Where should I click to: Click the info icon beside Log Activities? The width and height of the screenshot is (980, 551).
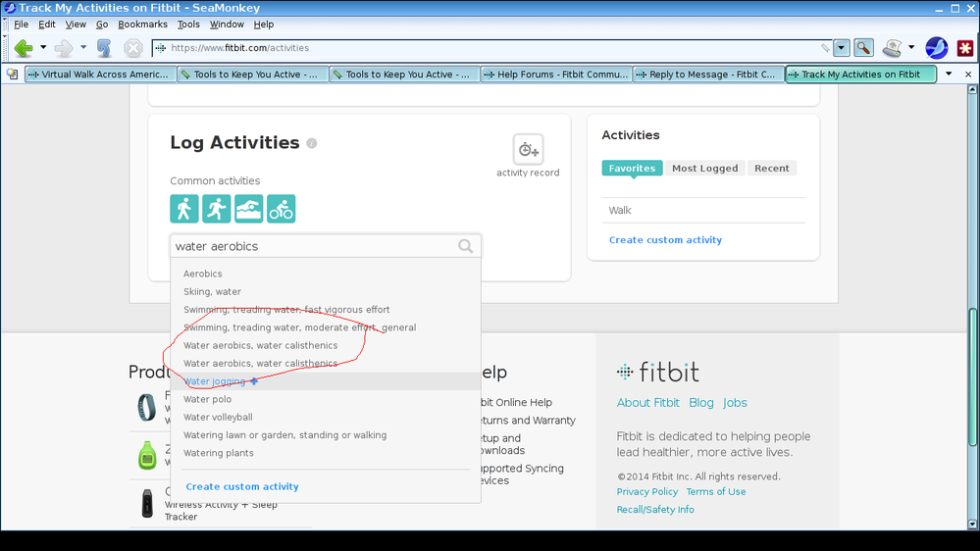pyautogui.click(x=311, y=143)
